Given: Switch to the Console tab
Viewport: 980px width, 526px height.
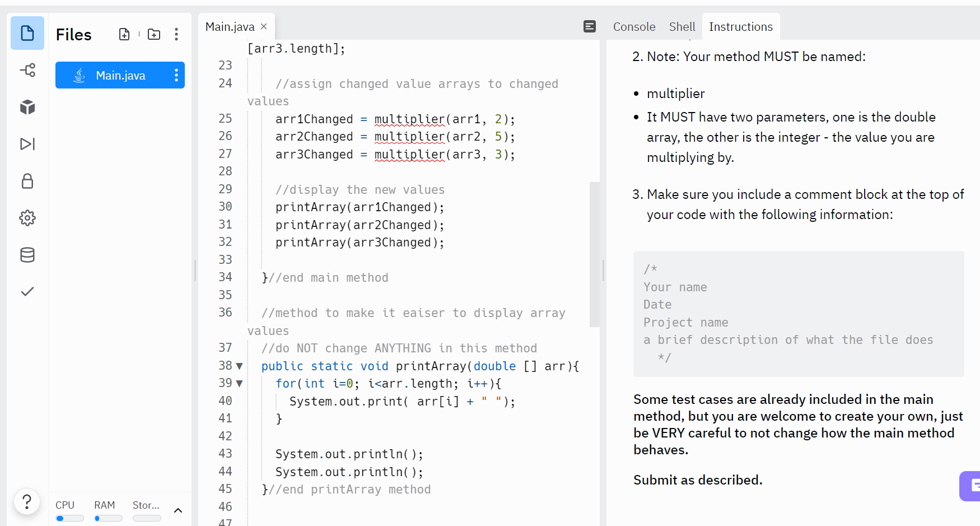Looking at the screenshot, I should coord(634,26).
